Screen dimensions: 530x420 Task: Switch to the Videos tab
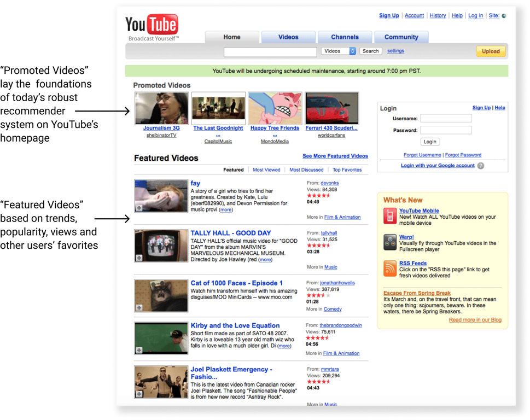click(x=288, y=37)
